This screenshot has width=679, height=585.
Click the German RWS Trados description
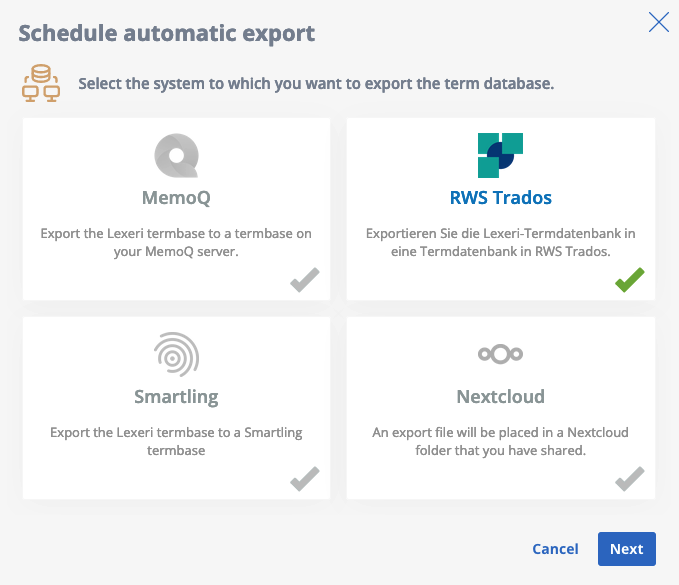(x=501, y=242)
